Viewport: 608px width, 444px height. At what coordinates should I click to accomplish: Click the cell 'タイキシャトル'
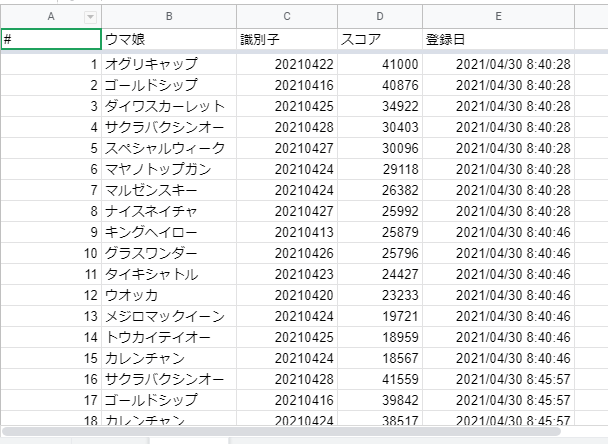point(169,274)
